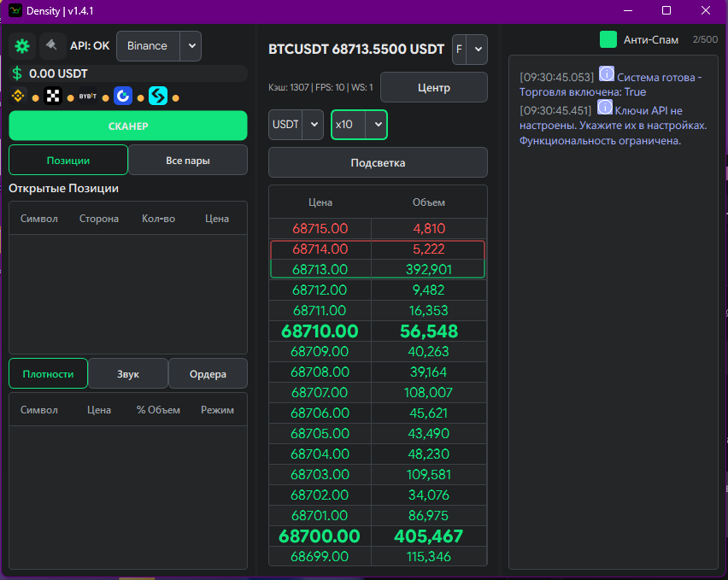728x580 pixels.
Task: Expand the x10 multiplier dropdown
Action: (x=359, y=125)
